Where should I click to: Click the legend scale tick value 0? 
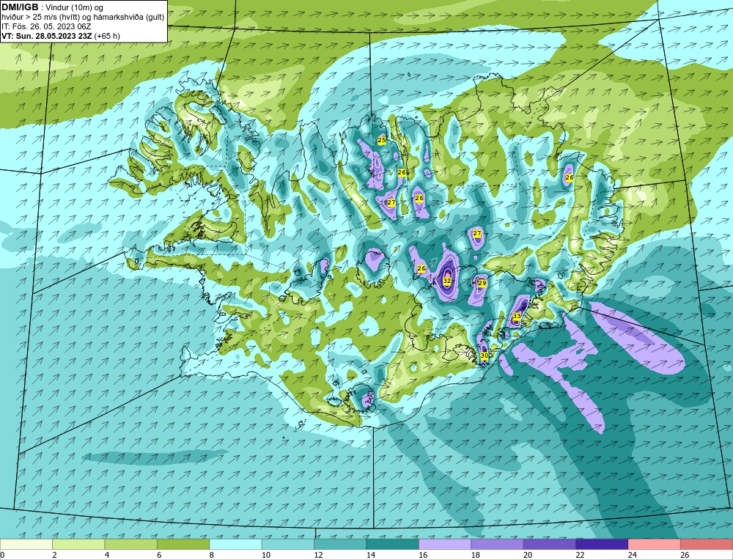click(x=3, y=556)
